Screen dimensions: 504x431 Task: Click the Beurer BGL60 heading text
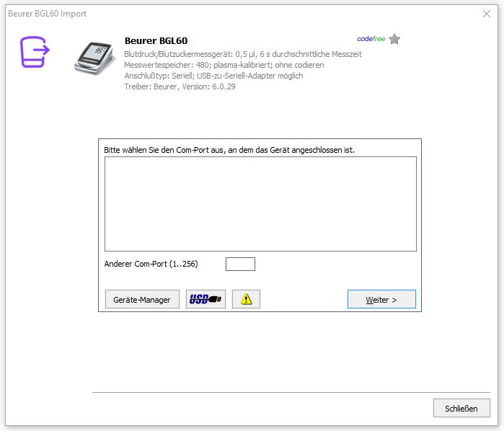tap(156, 41)
